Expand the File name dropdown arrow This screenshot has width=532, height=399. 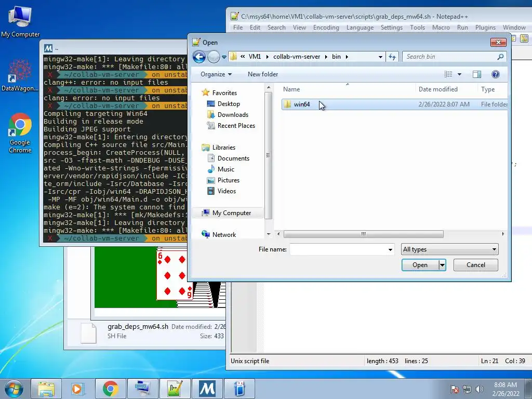[x=390, y=249]
